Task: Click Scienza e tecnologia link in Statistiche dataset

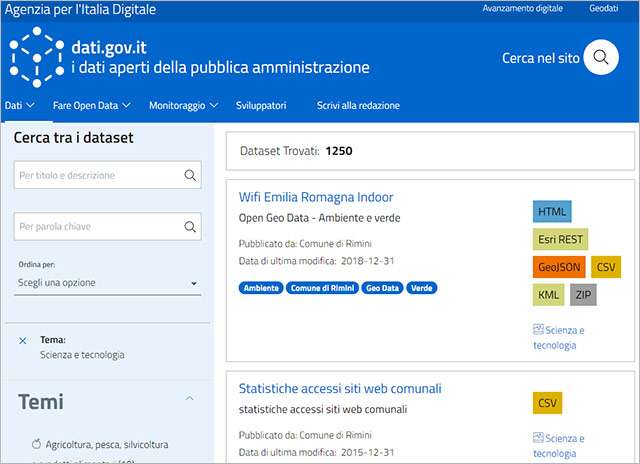Action: [x=558, y=446]
